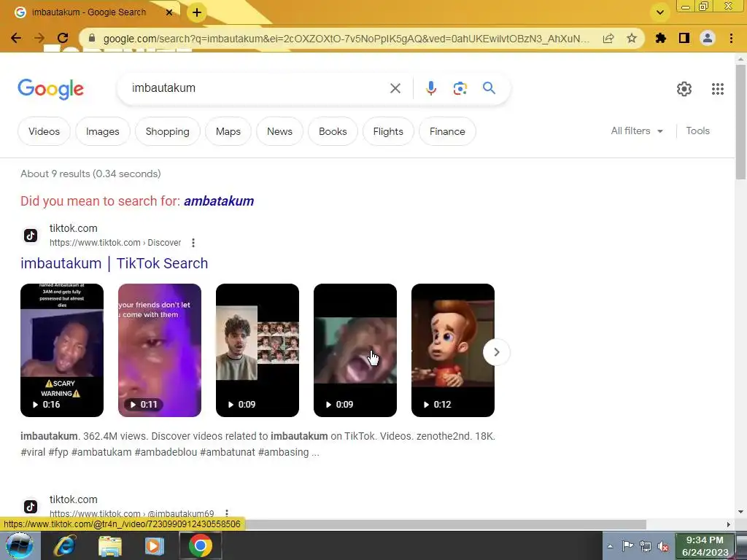Start voice search with the microphone icon
Image resolution: width=747 pixels, height=560 pixels.
pyautogui.click(x=430, y=88)
